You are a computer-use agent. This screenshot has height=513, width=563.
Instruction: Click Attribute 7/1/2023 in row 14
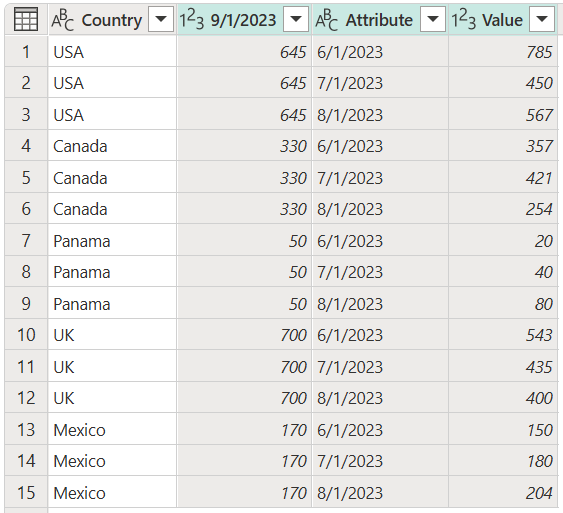[380, 461]
